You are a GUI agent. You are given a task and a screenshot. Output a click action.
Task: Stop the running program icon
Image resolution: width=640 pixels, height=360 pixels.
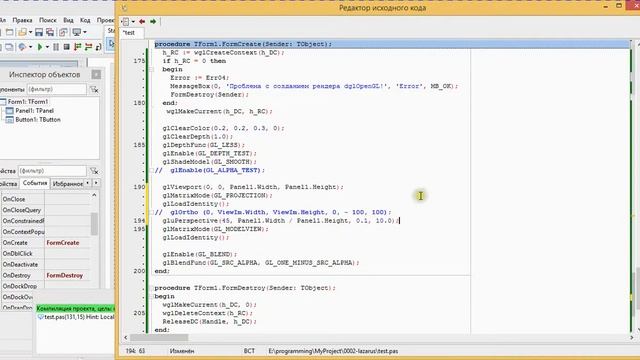point(67,47)
